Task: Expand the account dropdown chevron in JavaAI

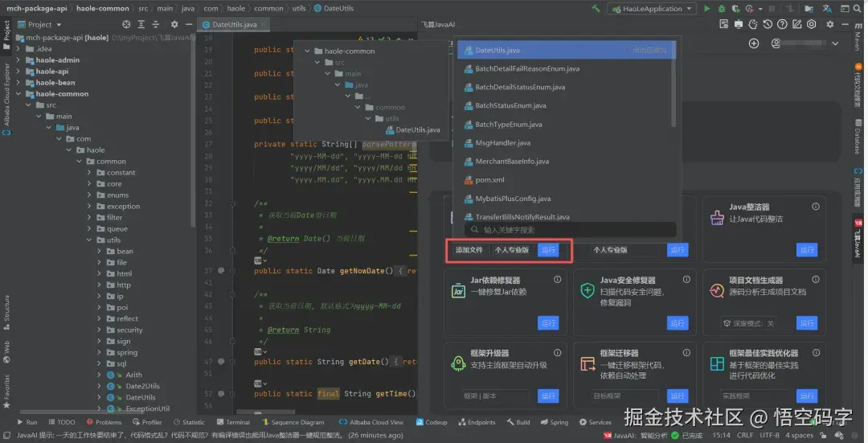Action: [x=835, y=43]
